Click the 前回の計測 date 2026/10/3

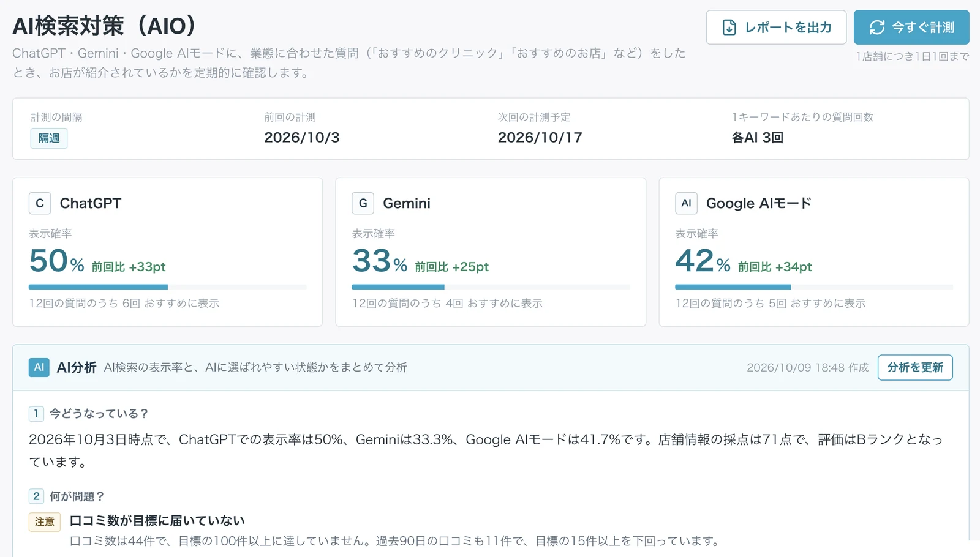pyautogui.click(x=302, y=138)
